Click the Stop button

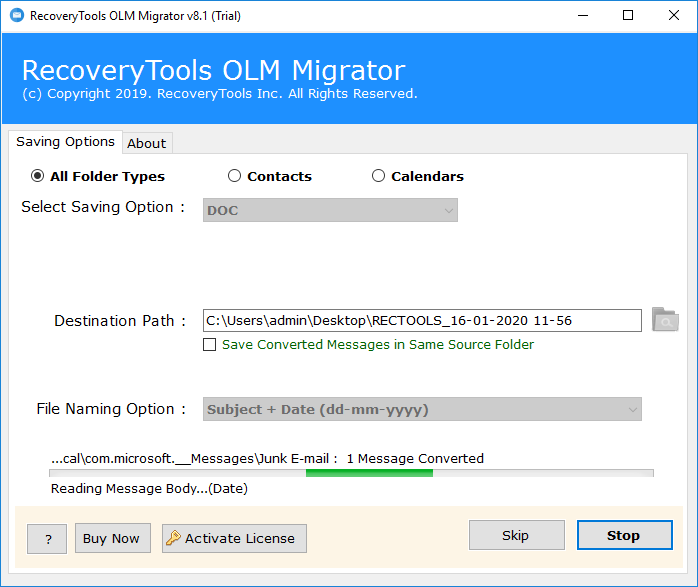[x=625, y=535]
